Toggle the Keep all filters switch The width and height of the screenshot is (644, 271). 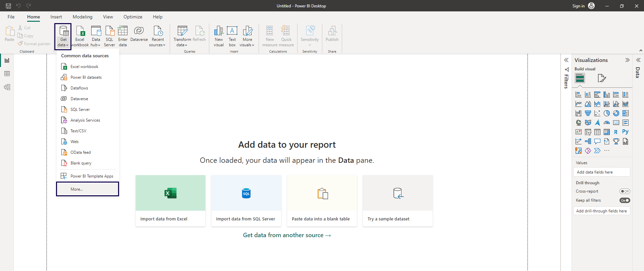point(625,200)
